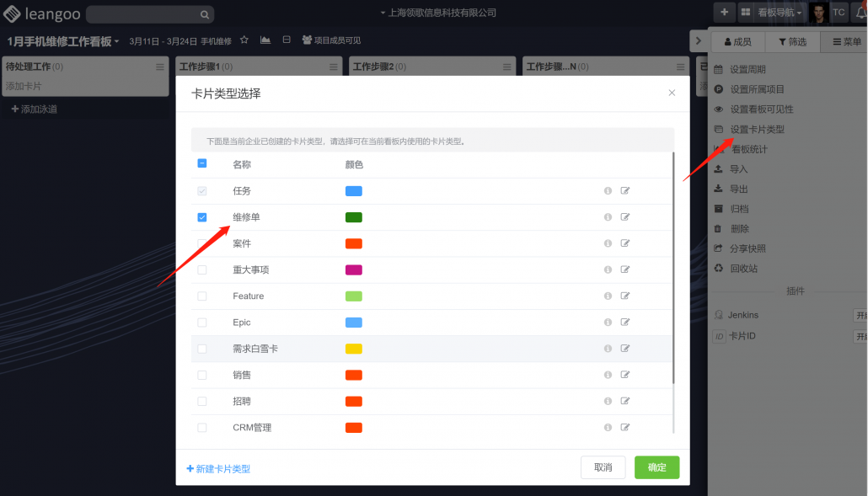Click the edit pencil icon next to 维修单

[624, 216]
